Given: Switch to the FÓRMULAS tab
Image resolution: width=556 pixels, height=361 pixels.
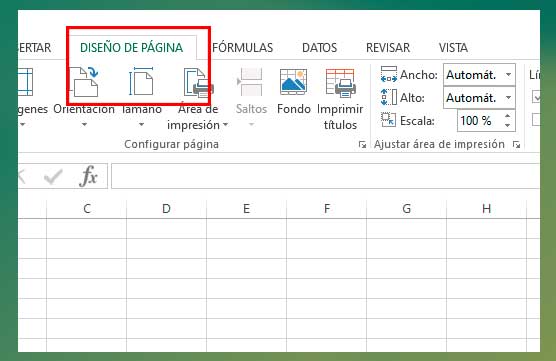Looking at the screenshot, I should 243,48.
